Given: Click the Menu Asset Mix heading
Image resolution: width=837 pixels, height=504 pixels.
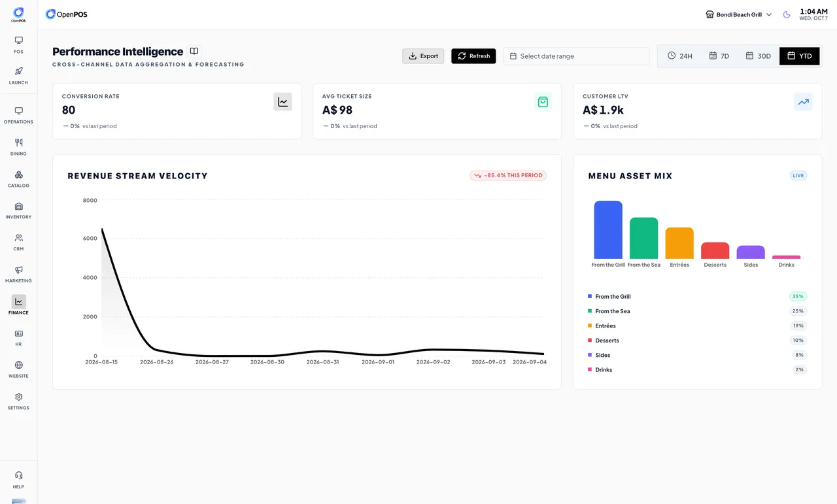Looking at the screenshot, I should pyautogui.click(x=630, y=176).
